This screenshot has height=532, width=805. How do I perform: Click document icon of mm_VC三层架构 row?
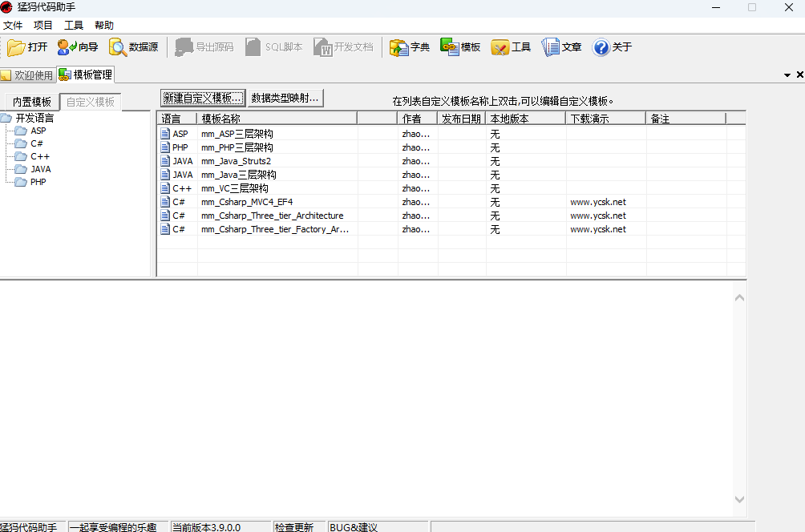pyautogui.click(x=165, y=188)
